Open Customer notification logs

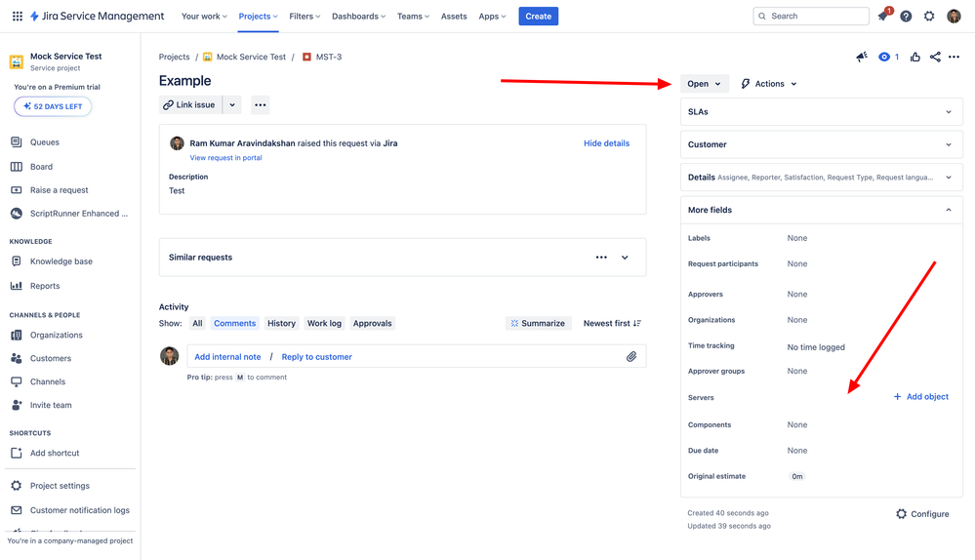(x=80, y=510)
